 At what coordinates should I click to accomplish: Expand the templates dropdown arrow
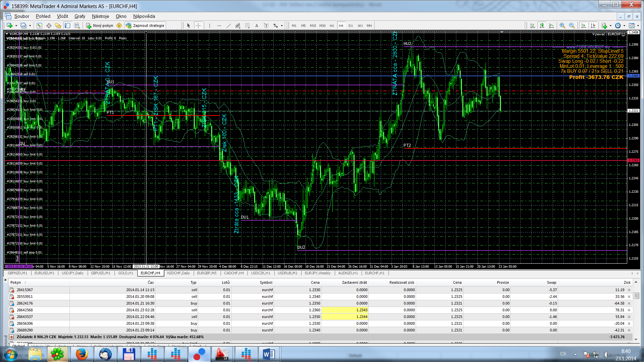tap(638, 26)
